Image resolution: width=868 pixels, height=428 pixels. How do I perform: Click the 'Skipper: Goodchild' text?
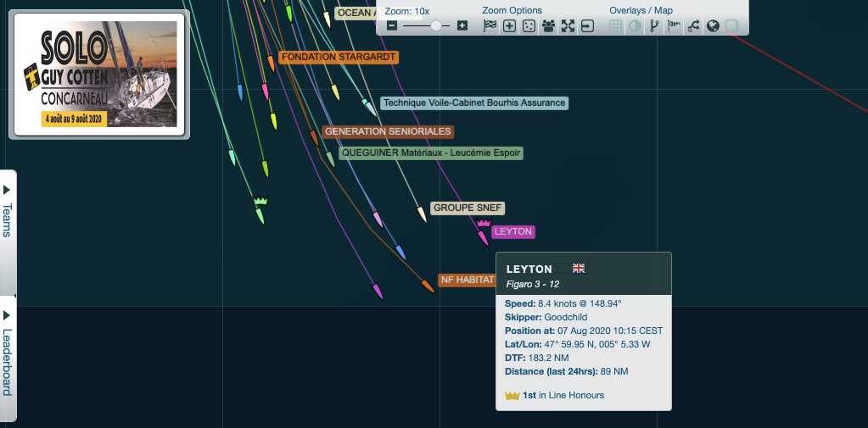click(x=546, y=318)
